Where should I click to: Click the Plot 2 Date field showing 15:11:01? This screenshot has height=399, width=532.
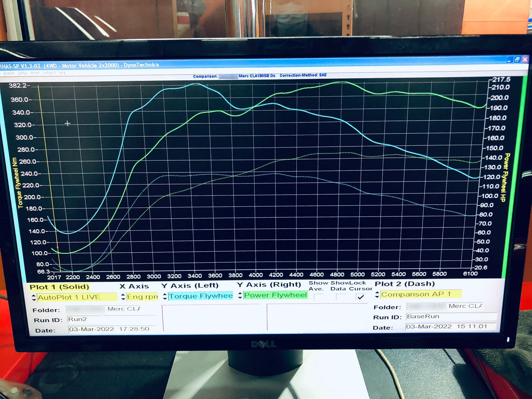point(451,327)
